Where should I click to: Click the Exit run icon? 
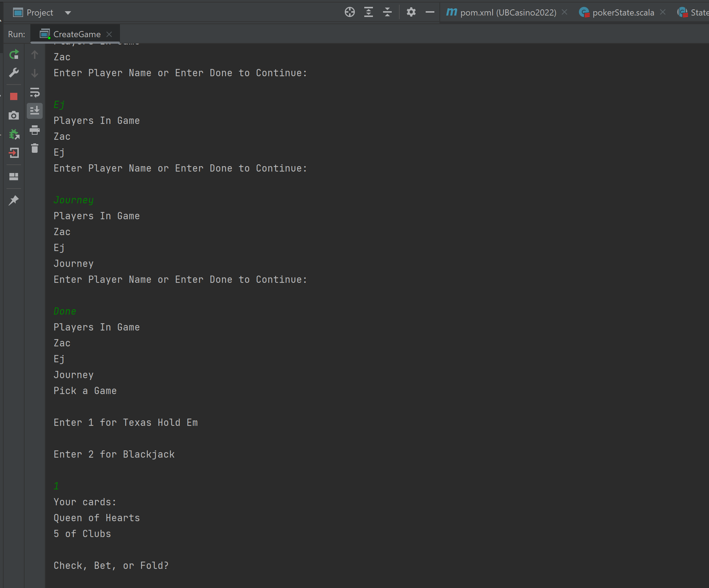coord(14,153)
